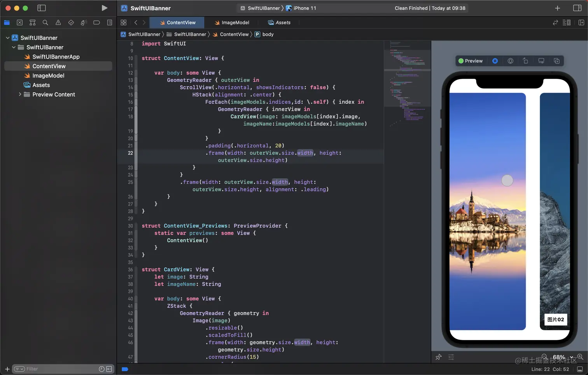
Task: Toggle the recent files filter clock icon
Action: click(101, 369)
